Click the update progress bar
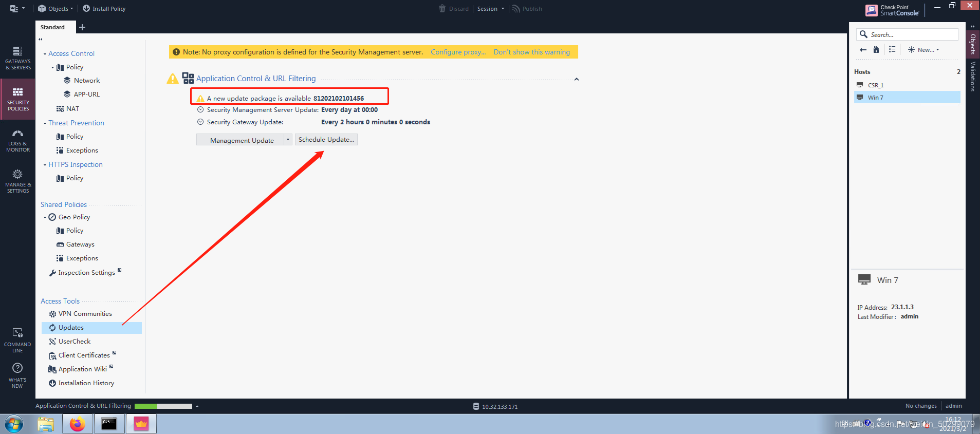This screenshot has height=434, width=980. 163,406
